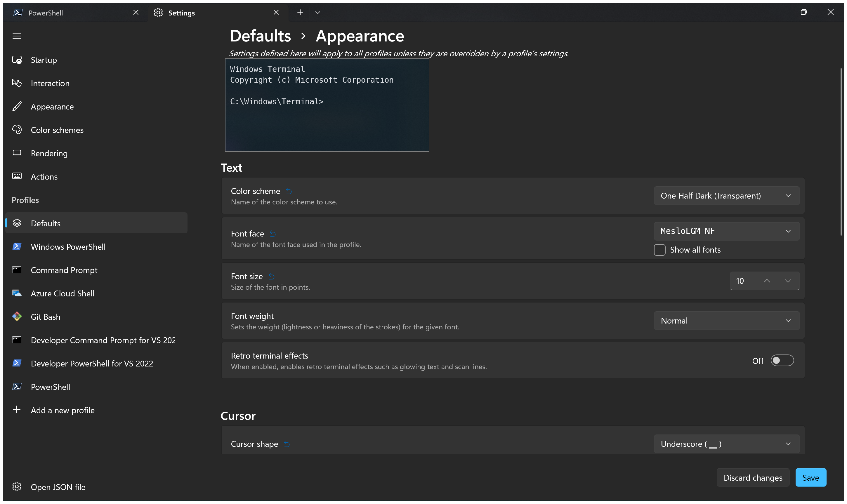Click Save button

811,478
